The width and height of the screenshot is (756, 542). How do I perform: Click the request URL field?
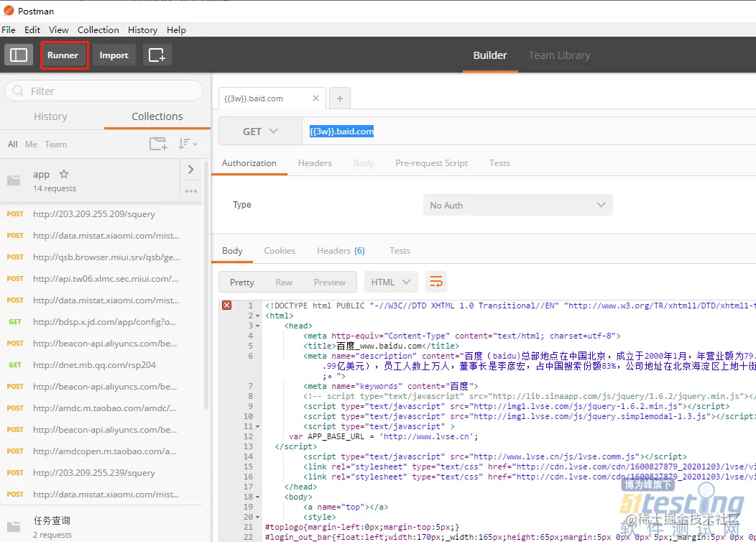tap(529, 131)
